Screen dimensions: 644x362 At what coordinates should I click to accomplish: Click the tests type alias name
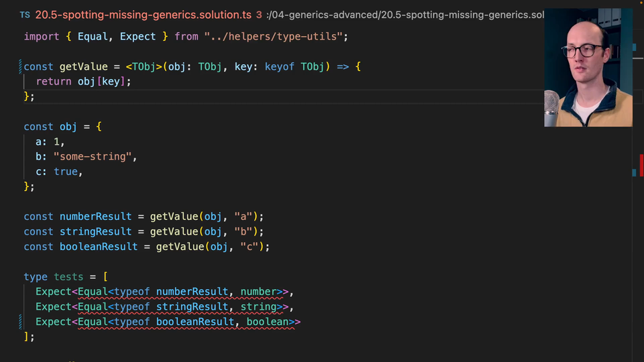coord(68,277)
